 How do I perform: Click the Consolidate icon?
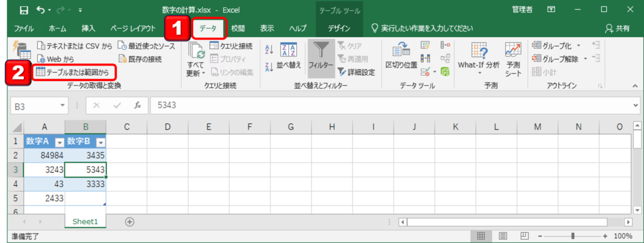point(445,45)
